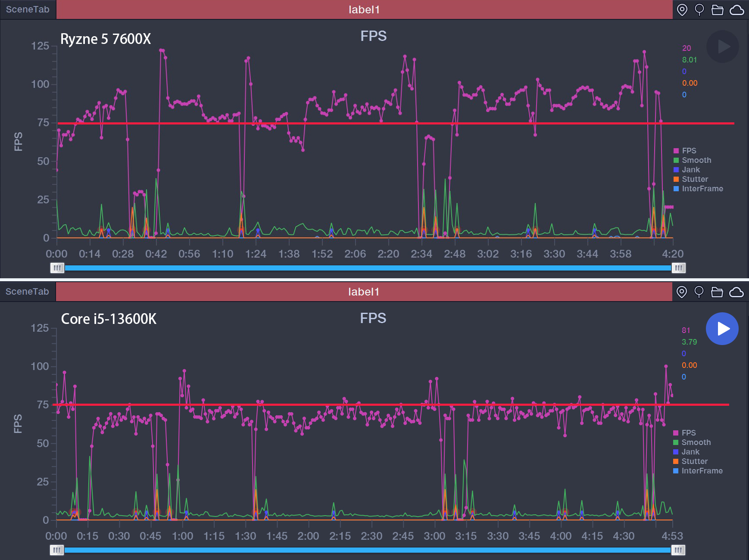Viewport: 749px width, 560px height.
Task: Grab left range handle of Ryzen timeline slider
Action: coord(57,268)
